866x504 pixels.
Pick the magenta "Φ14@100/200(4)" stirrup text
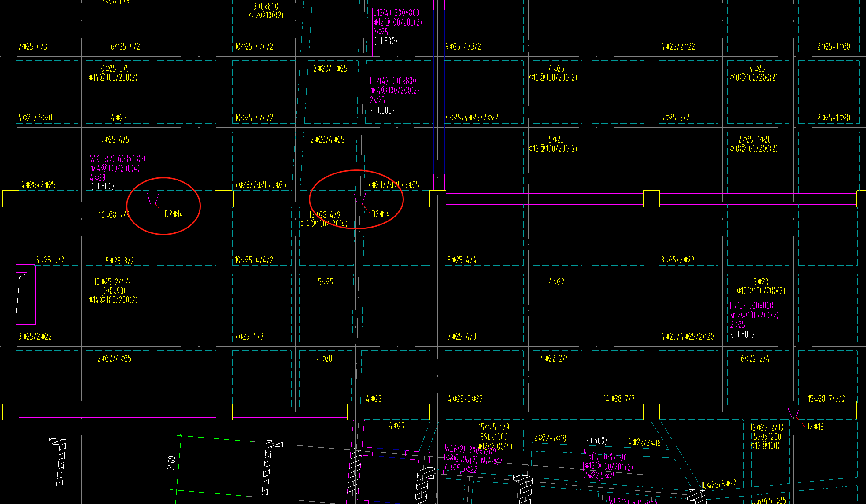115,169
